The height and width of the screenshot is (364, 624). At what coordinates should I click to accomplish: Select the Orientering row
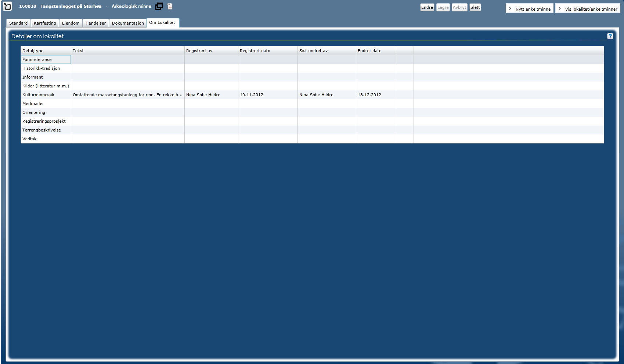312,112
